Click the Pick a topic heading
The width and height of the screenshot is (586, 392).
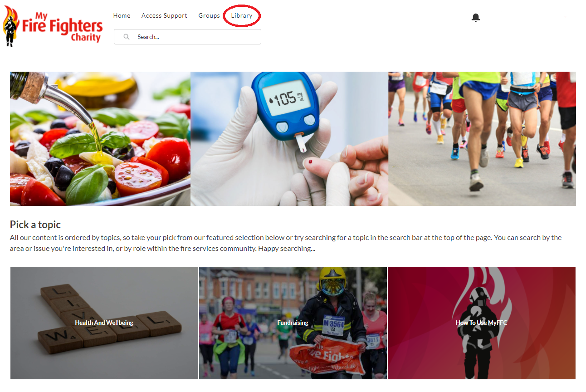(35, 225)
